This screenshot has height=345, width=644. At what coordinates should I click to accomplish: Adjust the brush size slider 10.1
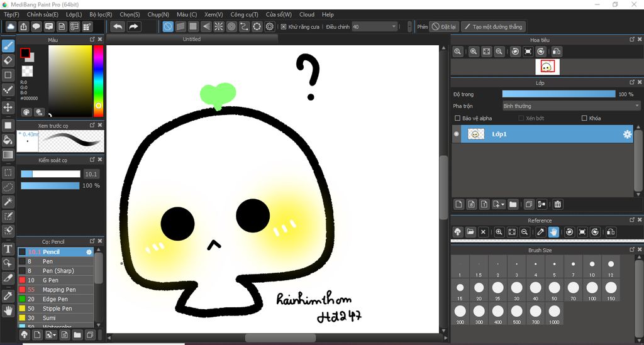pyautogui.click(x=50, y=174)
